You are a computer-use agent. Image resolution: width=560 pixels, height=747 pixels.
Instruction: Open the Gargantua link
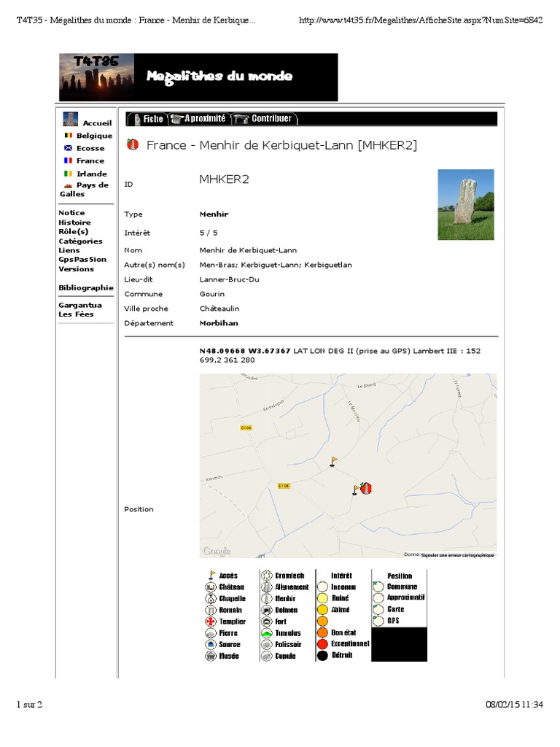80,306
